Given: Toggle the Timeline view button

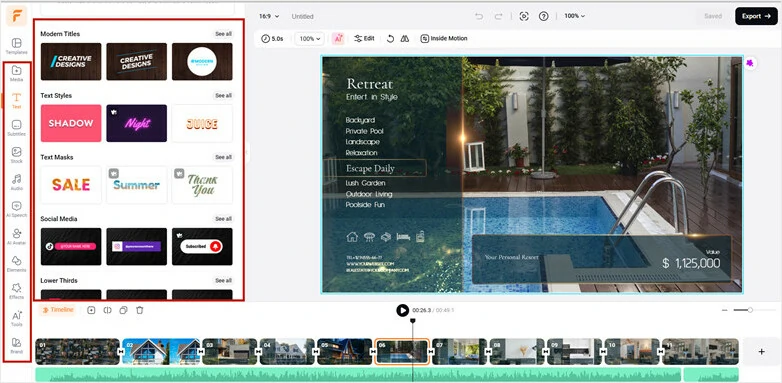Looking at the screenshot, I should pos(58,310).
